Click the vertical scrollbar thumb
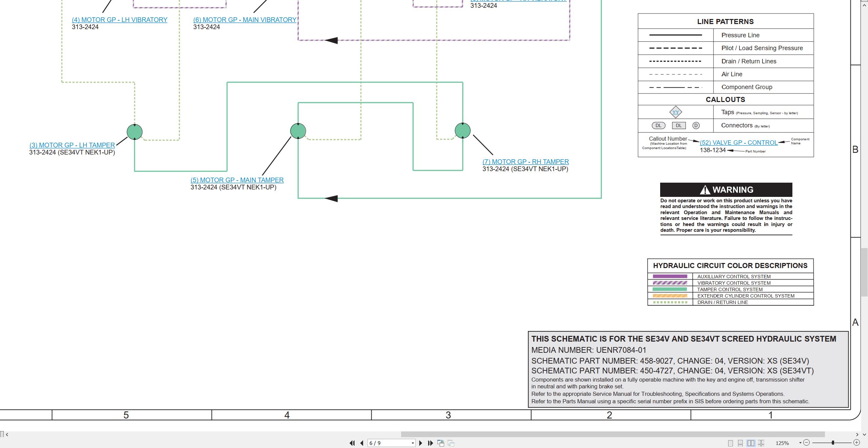The width and height of the screenshot is (868, 448). click(x=865, y=272)
